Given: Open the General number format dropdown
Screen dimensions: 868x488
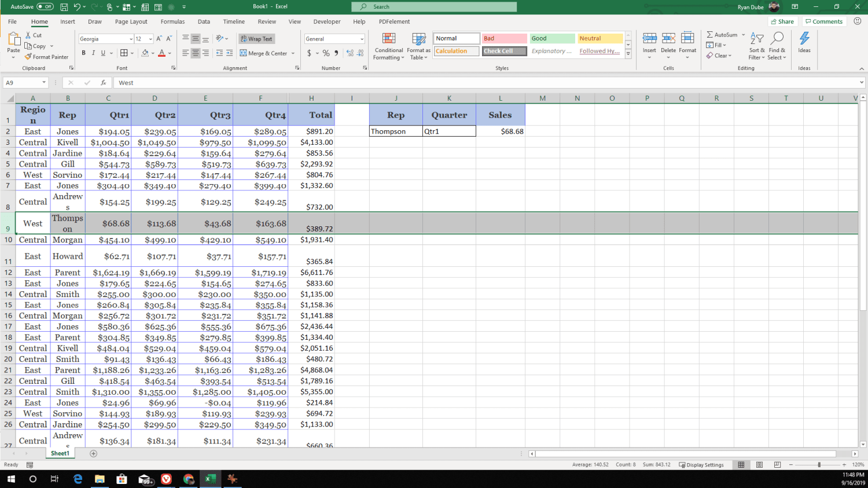Looking at the screenshot, I should (x=362, y=39).
